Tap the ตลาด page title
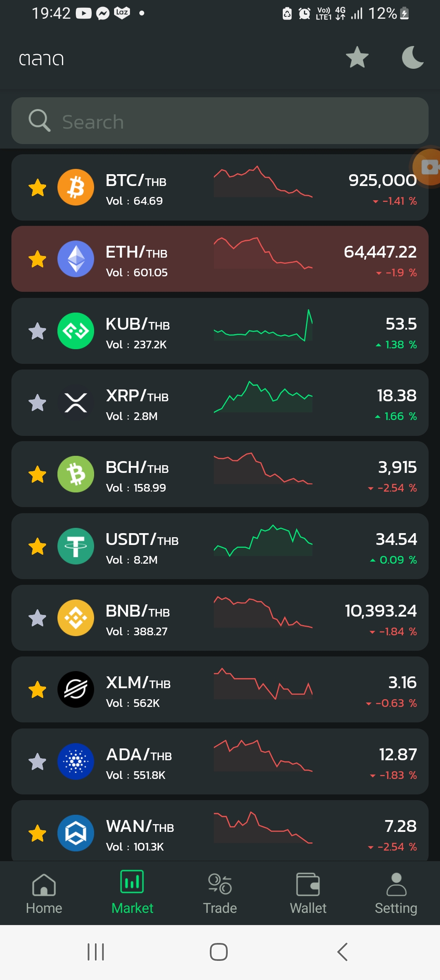Viewport: 440px width, 980px height. click(x=42, y=59)
